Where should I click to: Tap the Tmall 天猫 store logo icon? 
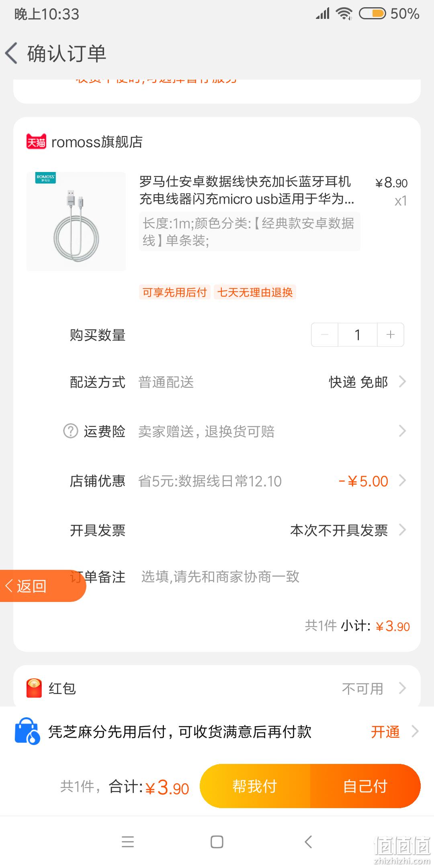36,142
